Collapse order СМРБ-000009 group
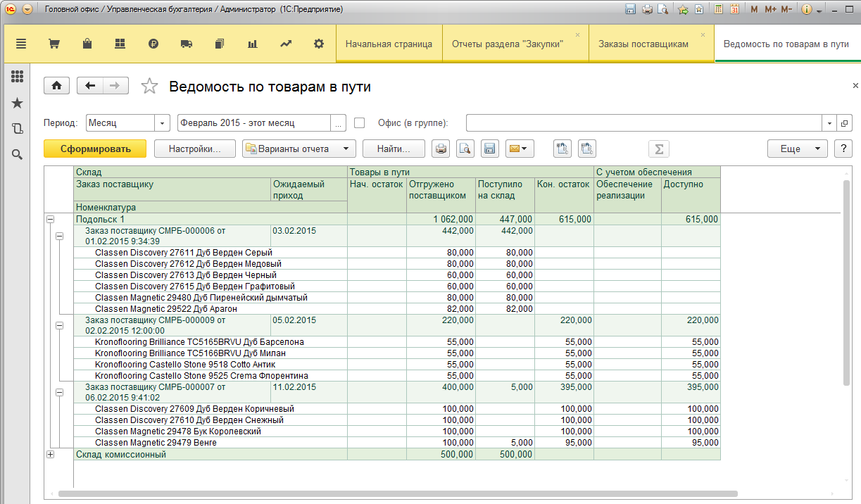The image size is (861, 504). pos(59,326)
